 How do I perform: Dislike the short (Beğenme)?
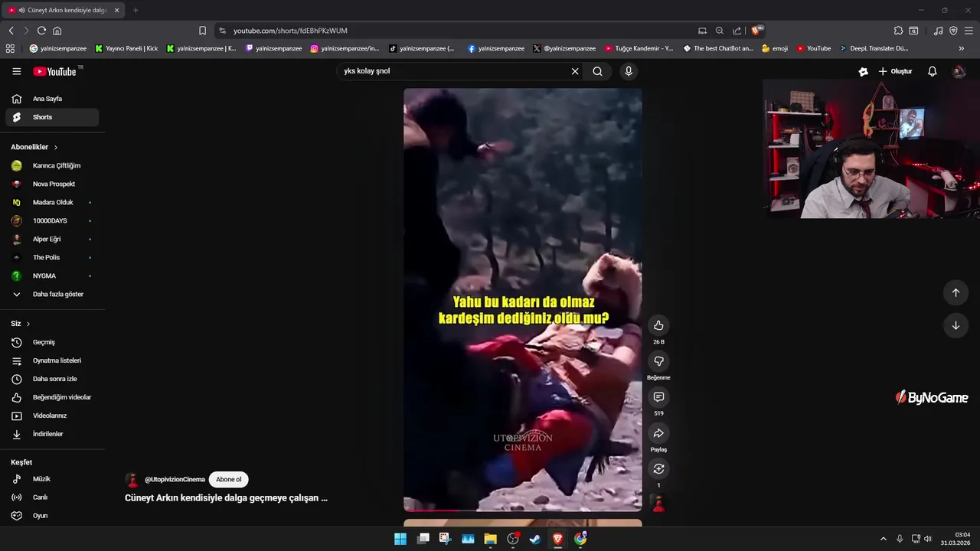(658, 361)
